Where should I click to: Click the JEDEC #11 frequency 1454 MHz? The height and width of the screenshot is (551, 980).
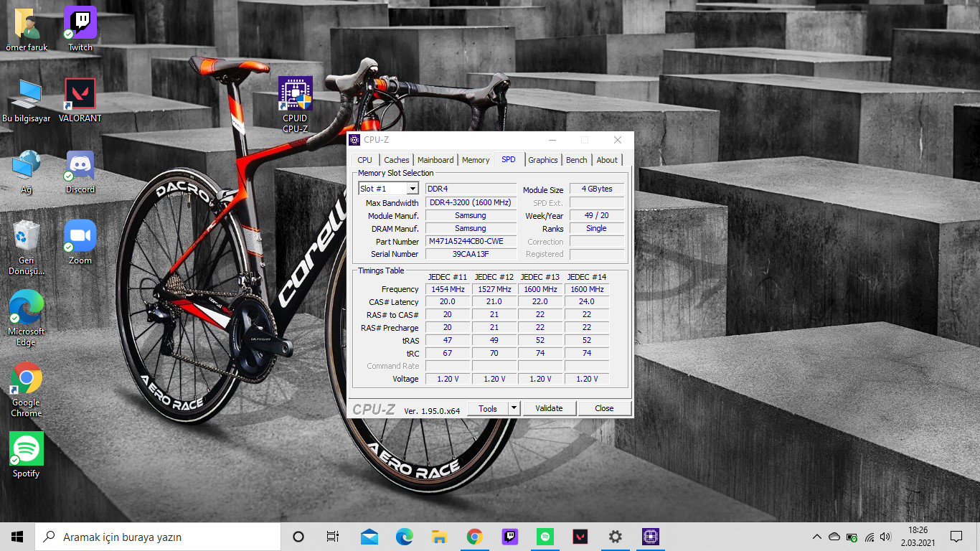(448, 289)
